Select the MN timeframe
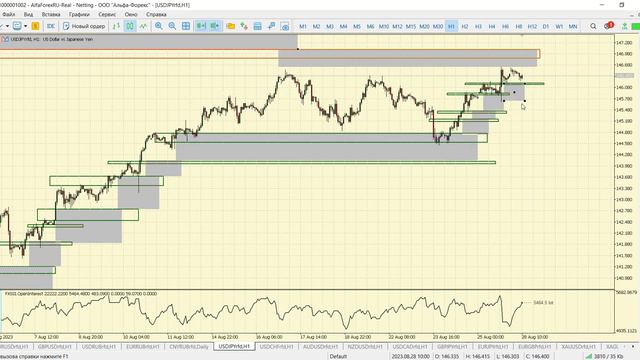Viewport: 640px width, 360px height. pyautogui.click(x=573, y=26)
